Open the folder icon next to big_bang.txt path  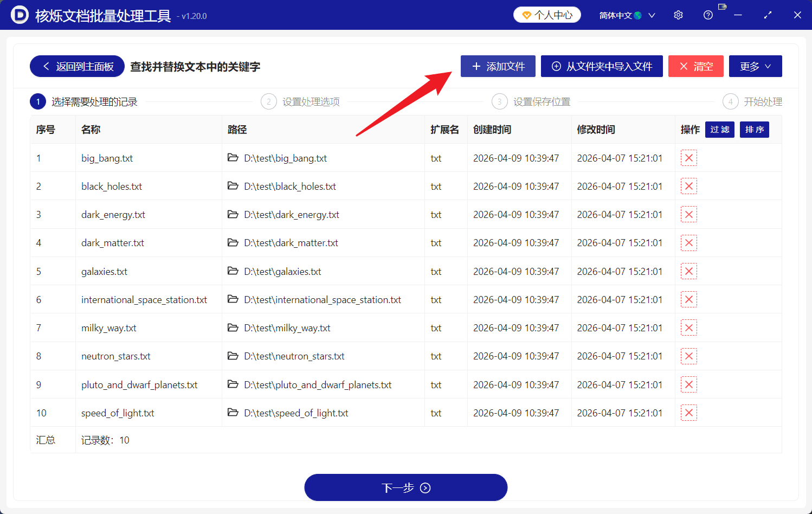tap(233, 158)
